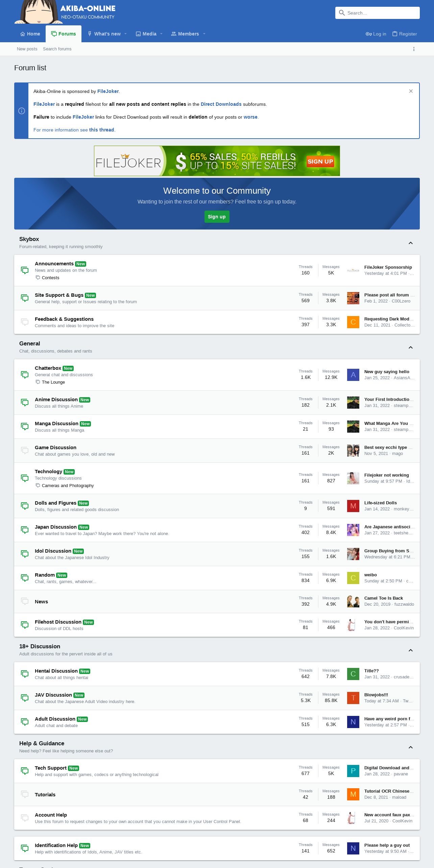Image resolution: width=434 pixels, height=868 pixels.
Task: Click yellow-green 'C' avatar in Random row
Action: 353,578
